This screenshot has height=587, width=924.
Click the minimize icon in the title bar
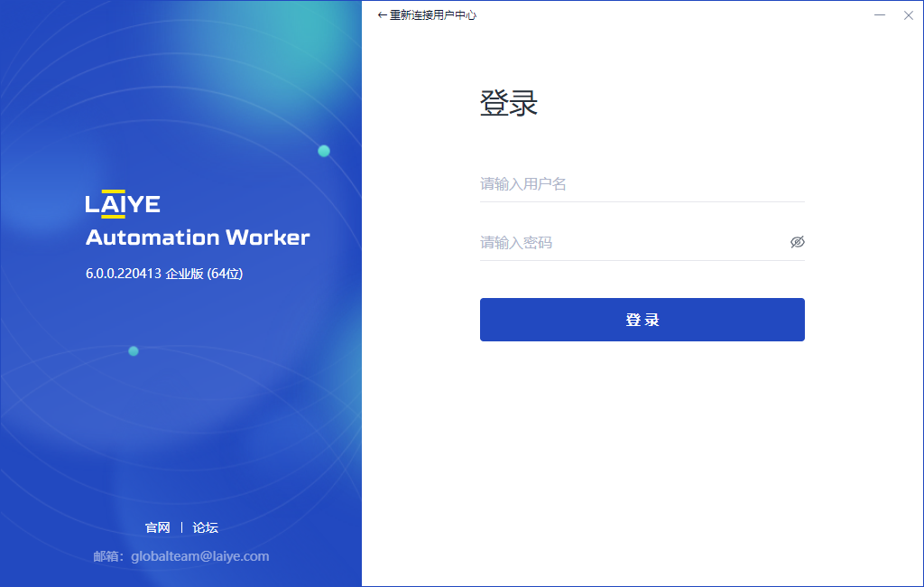[x=878, y=15]
